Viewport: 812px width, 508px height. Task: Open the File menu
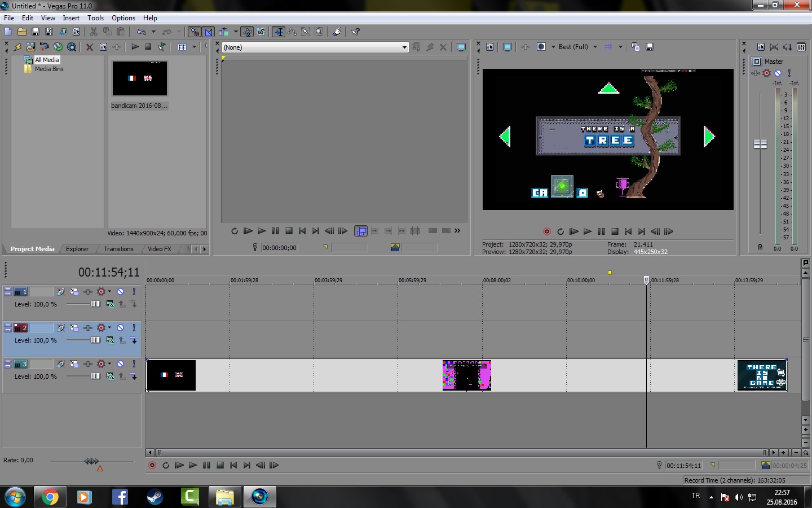pyautogui.click(x=9, y=18)
